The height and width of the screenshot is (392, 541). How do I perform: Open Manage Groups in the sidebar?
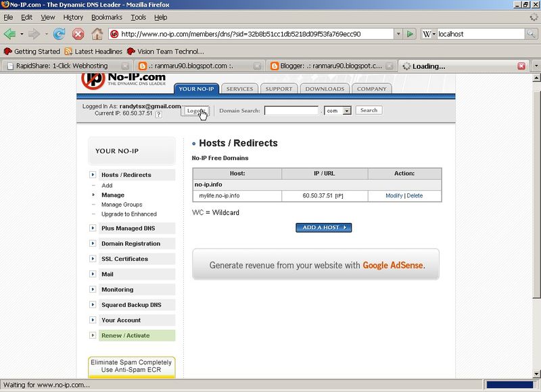(122, 205)
